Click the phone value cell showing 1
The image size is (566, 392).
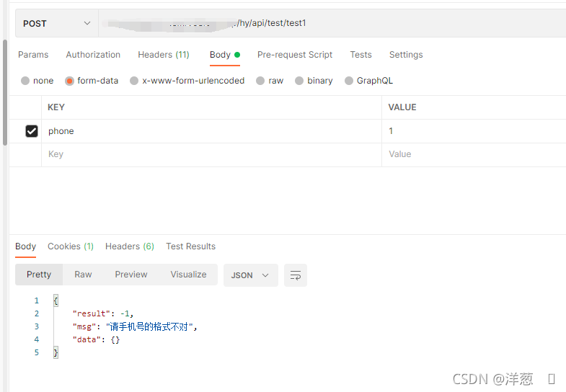[x=474, y=131]
